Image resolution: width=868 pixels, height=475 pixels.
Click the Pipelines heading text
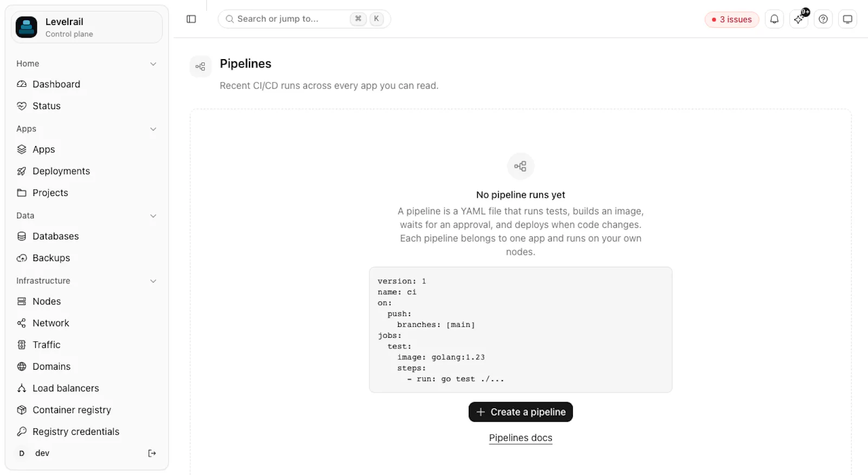[x=245, y=64]
